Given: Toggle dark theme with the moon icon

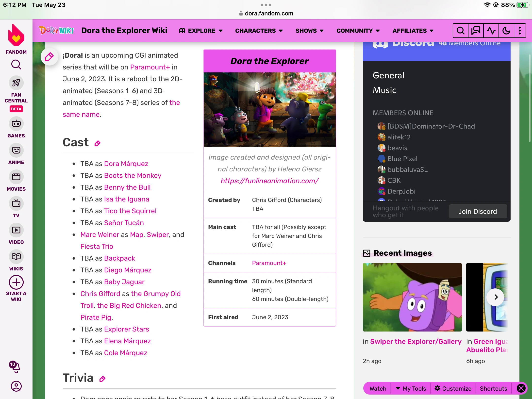Looking at the screenshot, I should tap(506, 30).
